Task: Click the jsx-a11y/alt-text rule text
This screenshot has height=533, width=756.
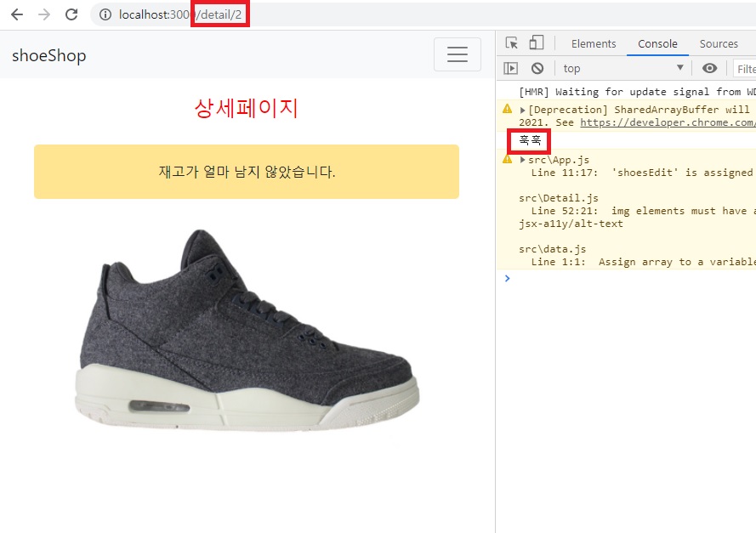Action: click(x=571, y=224)
